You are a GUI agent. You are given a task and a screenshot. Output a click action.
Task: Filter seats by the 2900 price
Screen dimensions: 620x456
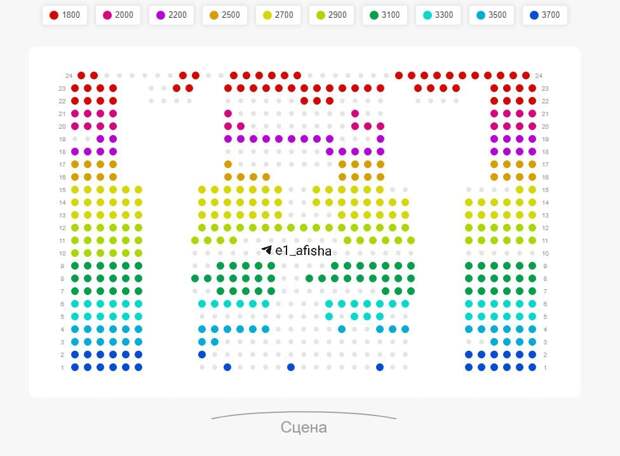point(335,16)
